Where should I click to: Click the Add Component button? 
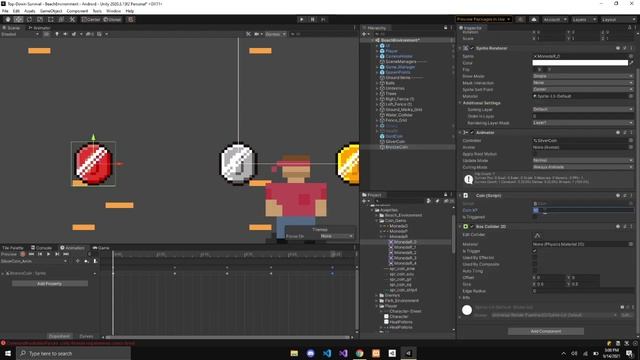pos(546,331)
